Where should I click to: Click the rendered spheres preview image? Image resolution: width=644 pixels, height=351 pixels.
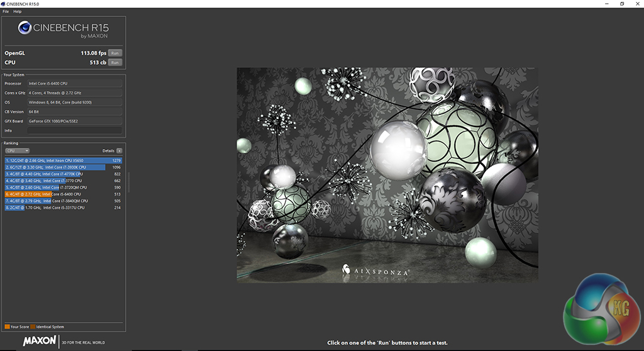coord(387,175)
